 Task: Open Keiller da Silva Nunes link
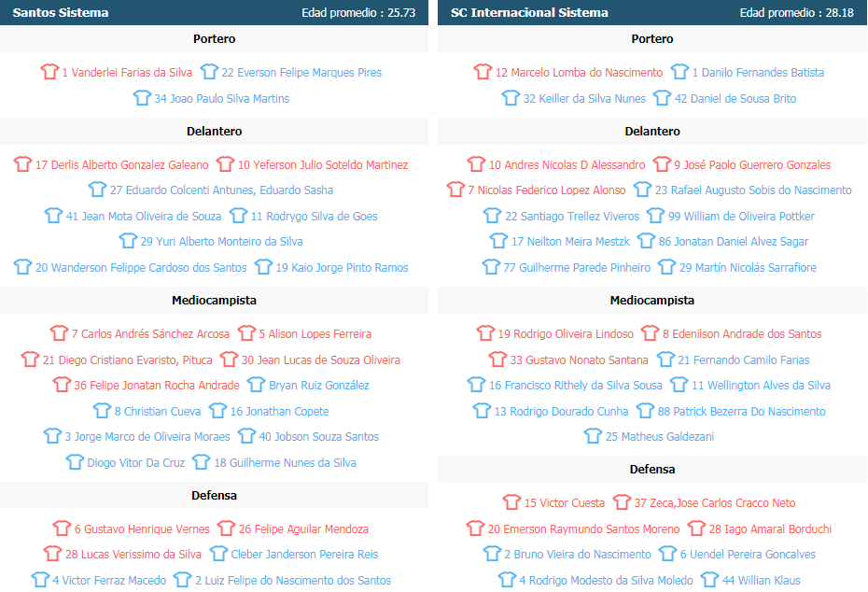(x=584, y=98)
